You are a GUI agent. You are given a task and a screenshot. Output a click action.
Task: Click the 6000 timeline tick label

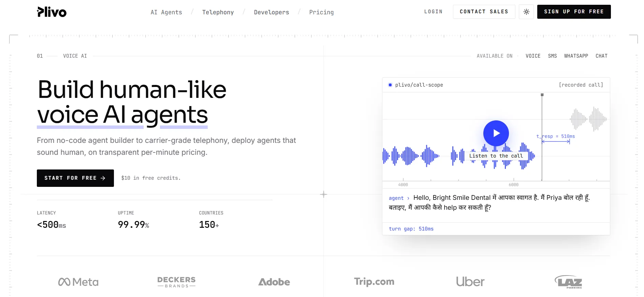tap(513, 185)
